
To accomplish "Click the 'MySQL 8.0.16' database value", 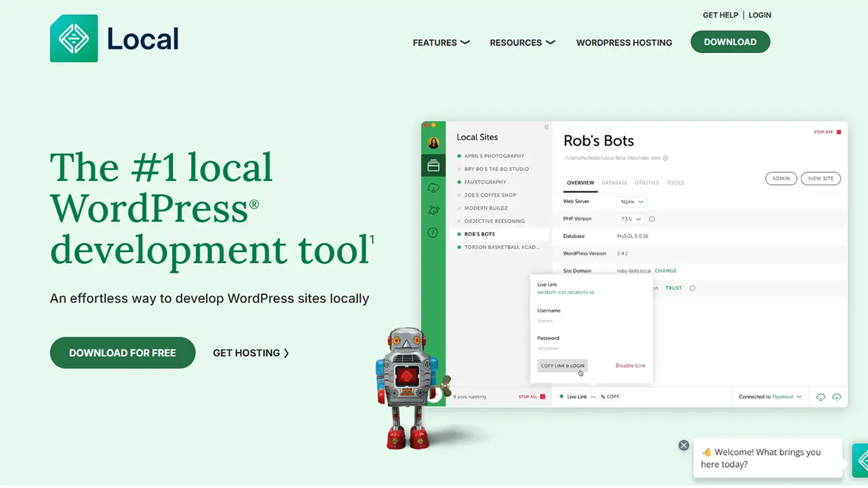I will (x=633, y=236).
